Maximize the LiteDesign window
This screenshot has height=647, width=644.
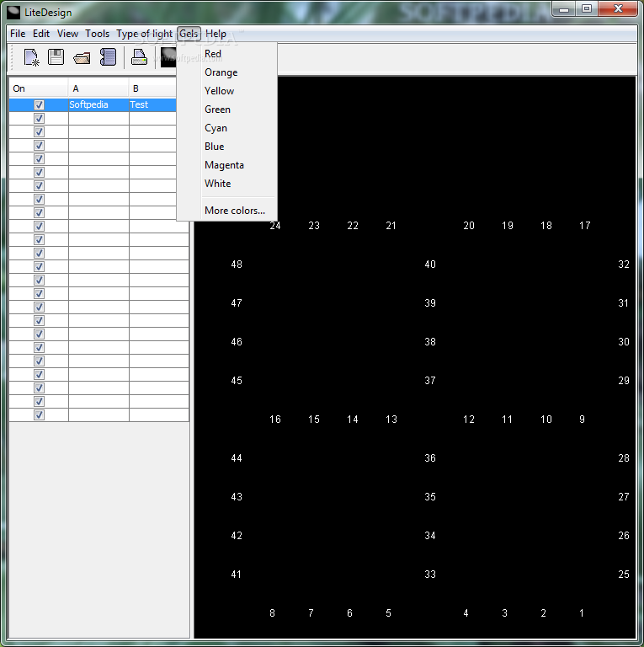[x=587, y=9]
